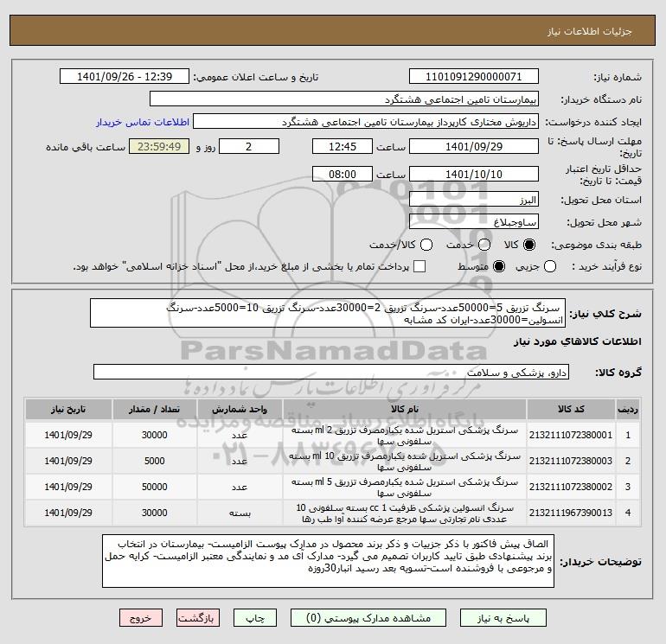The width and height of the screenshot is (666, 644).
Task: Click the شرح کلی نیاز description box
Action: [x=328, y=313]
